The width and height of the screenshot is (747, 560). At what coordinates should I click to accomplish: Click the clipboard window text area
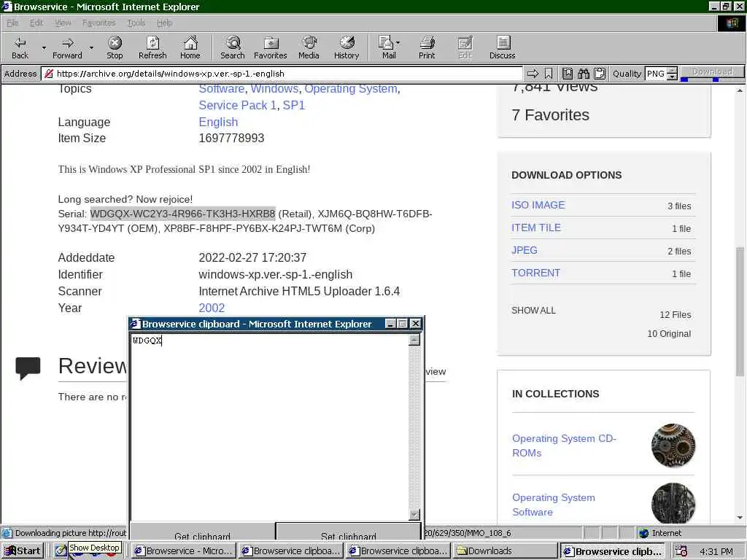270,427
